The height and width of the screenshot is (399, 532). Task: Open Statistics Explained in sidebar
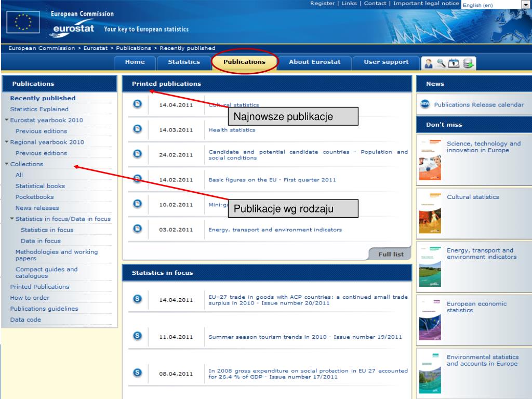(39, 109)
